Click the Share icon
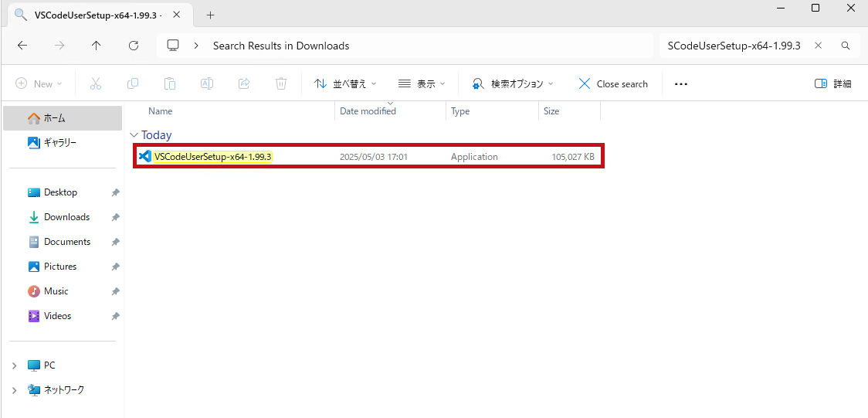Image resolution: width=868 pixels, height=418 pixels. pyautogui.click(x=244, y=83)
